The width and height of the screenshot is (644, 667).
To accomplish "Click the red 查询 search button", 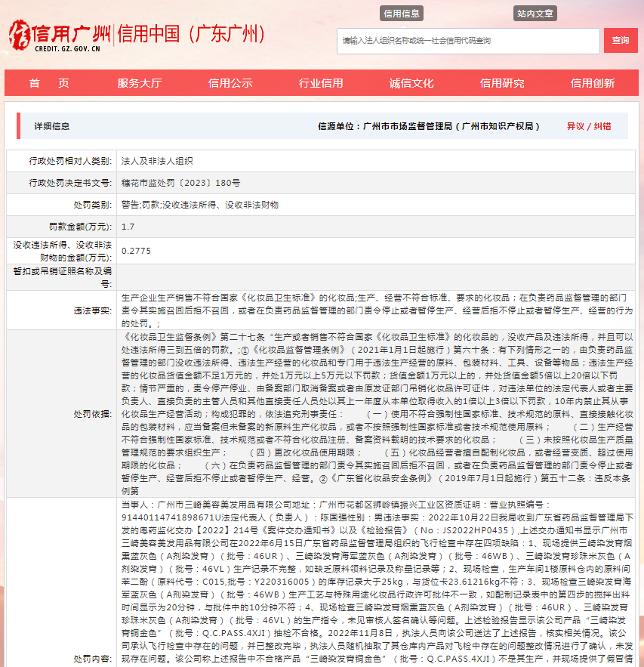I will 620,41.
